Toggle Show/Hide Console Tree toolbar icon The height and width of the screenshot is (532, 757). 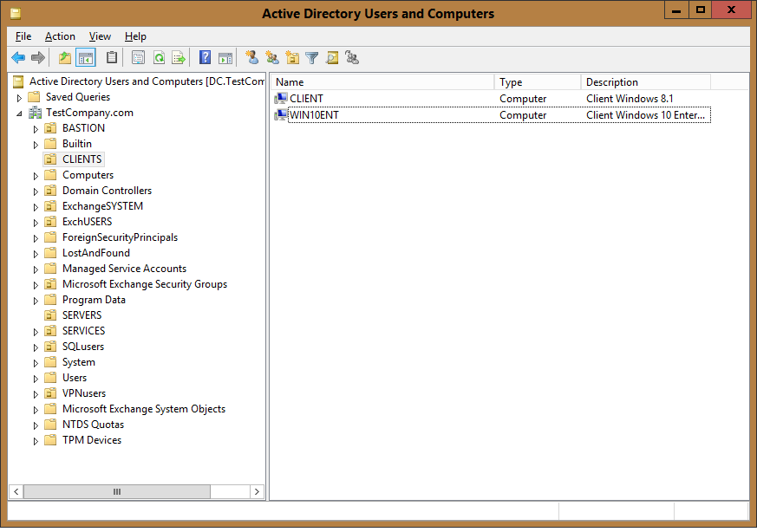pos(86,58)
